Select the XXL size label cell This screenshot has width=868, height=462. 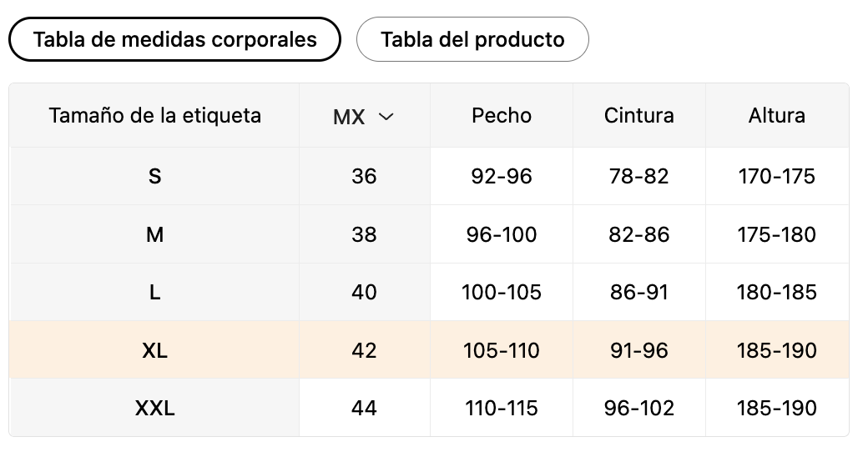154,408
